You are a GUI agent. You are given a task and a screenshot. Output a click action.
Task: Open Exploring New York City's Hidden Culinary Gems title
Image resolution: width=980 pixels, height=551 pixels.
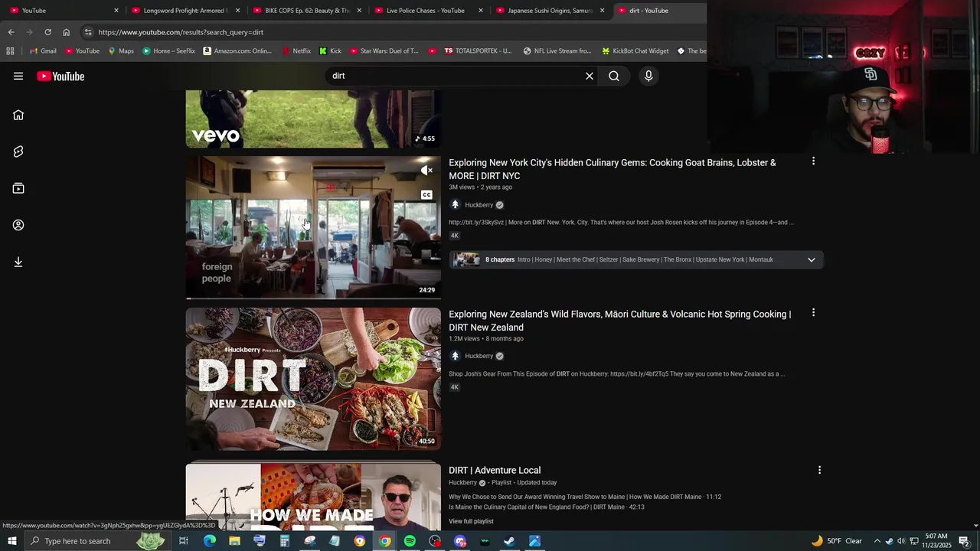pos(612,169)
